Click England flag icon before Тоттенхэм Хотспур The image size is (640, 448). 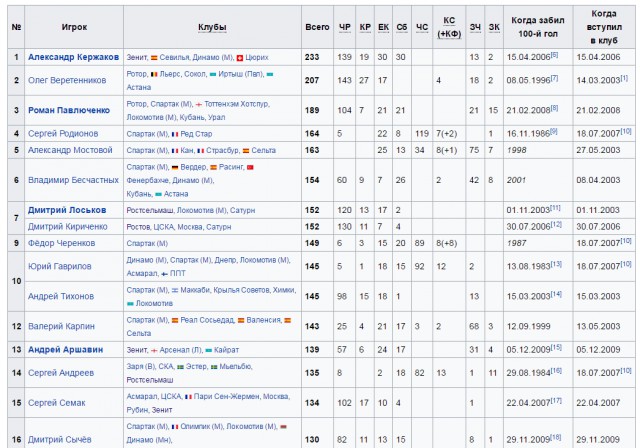pyautogui.click(x=199, y=104)
